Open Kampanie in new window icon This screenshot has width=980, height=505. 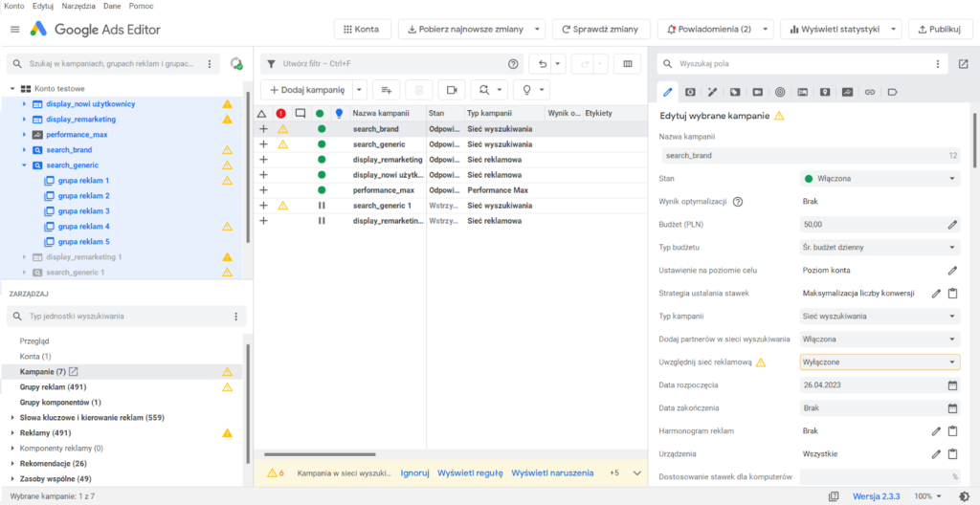(x=73, y=372)
